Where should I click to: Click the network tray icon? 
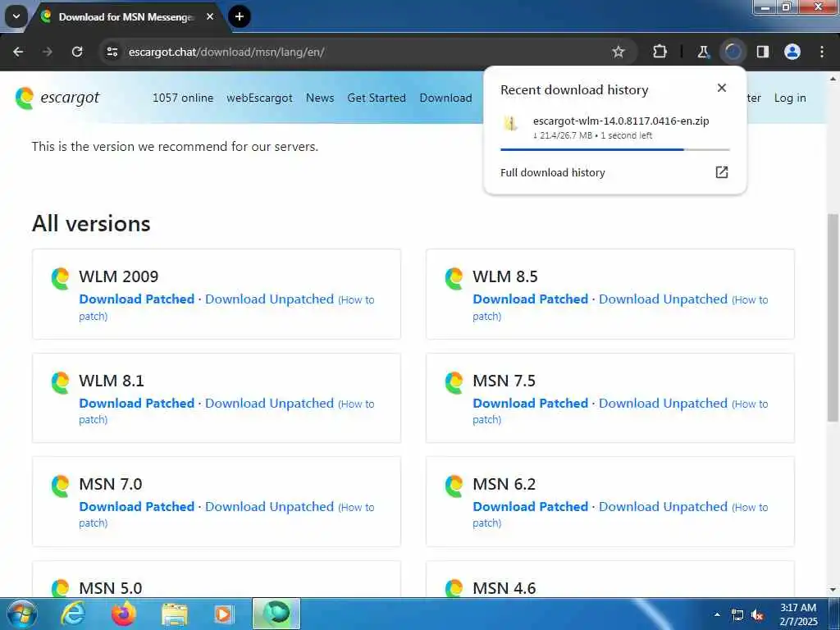point(737,615)
